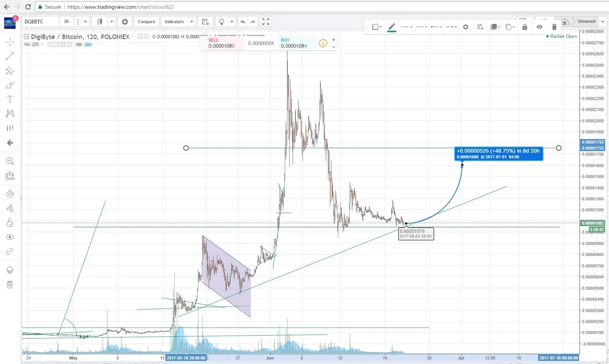Remove the Vol indicator with X icon

[x=69, y=44]
